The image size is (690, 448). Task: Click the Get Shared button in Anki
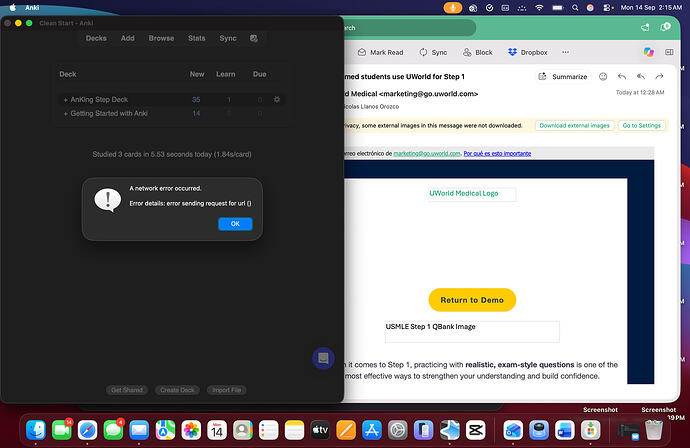click(x=127, y=390)
